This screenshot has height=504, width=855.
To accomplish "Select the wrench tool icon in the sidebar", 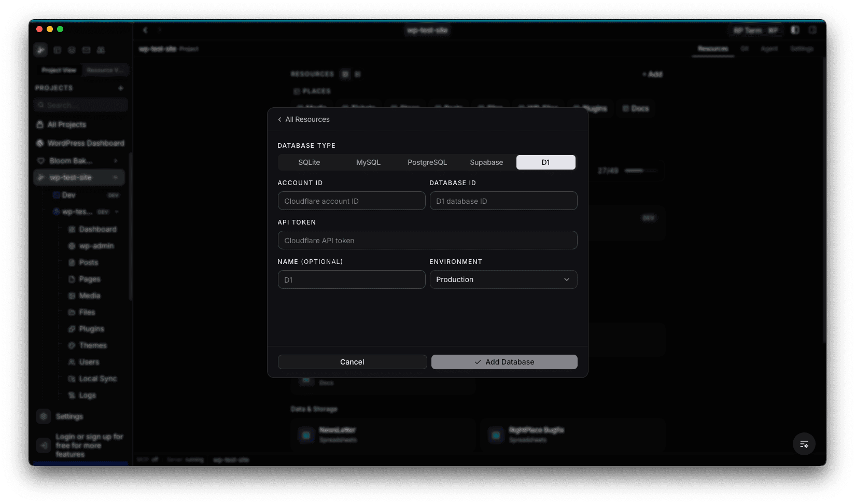I will point(40,49).
